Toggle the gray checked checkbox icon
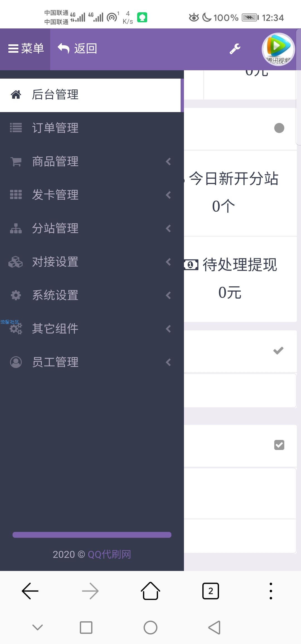301x644 pixels. pyautogui.click(x=279, y=445)
